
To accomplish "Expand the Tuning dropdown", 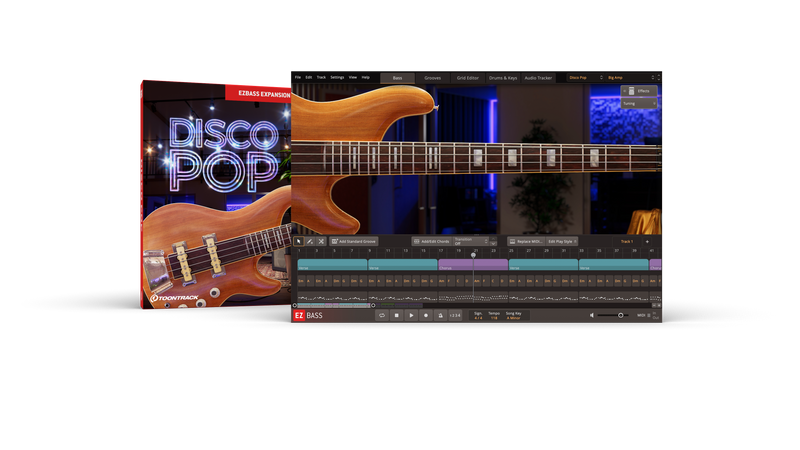I will tap(639, 104).
